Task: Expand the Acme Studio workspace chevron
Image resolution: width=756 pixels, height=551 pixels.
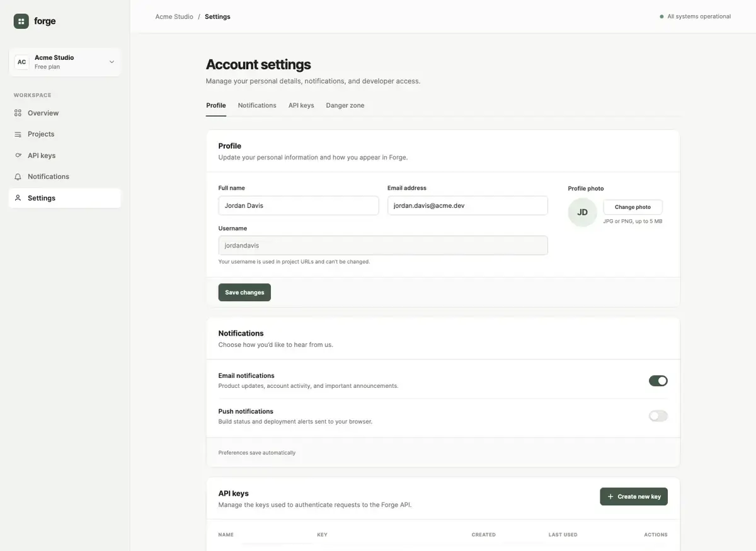Action: click(112, 62)
